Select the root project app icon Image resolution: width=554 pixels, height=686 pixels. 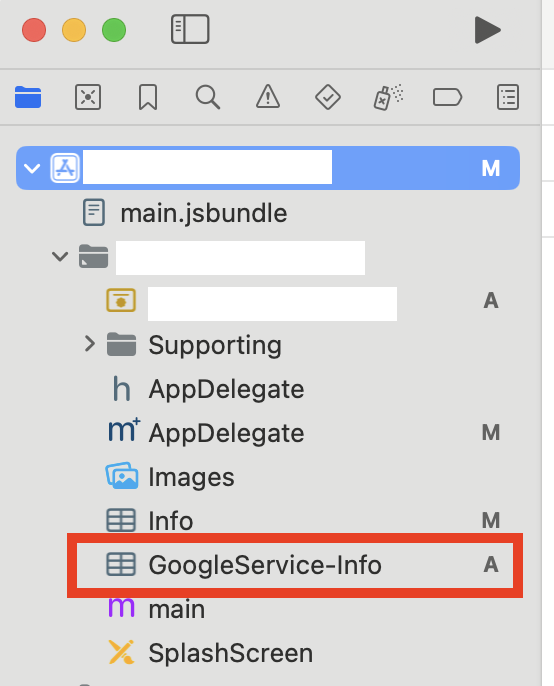click(65, 168)
